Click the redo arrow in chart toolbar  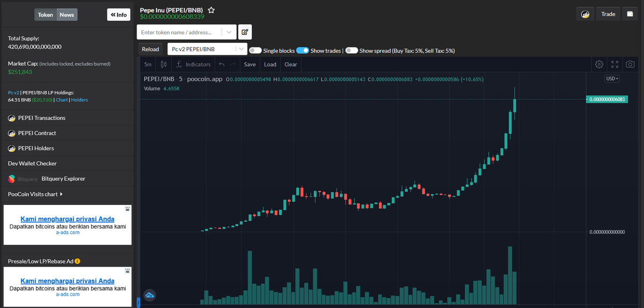pyautogui.click(x=233, y=64)
